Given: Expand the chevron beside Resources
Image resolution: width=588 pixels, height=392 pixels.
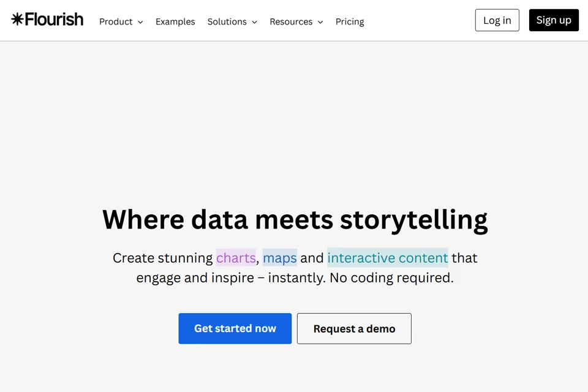Looking at the screenshot, I should pos(320,22).
